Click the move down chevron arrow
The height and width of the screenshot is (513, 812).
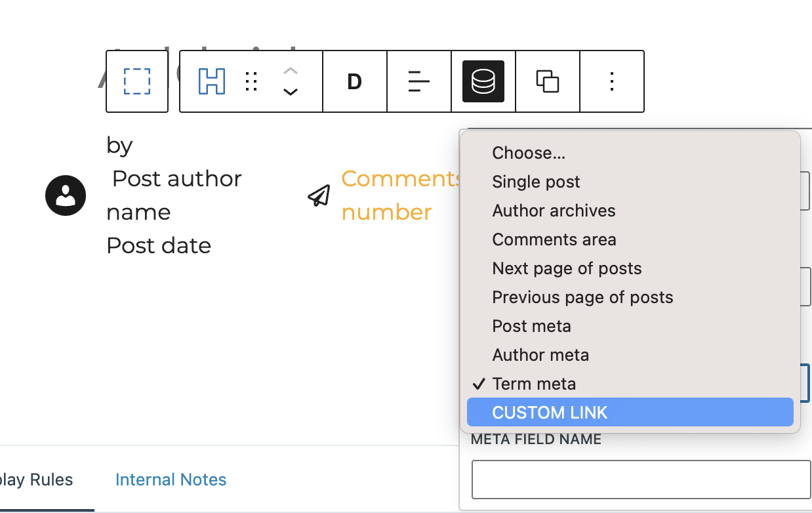(291, 92)
